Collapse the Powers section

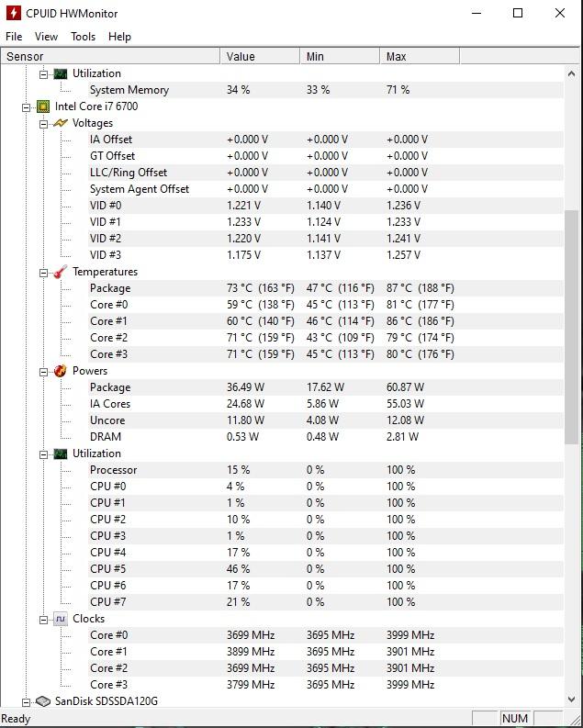coord(44,372)
